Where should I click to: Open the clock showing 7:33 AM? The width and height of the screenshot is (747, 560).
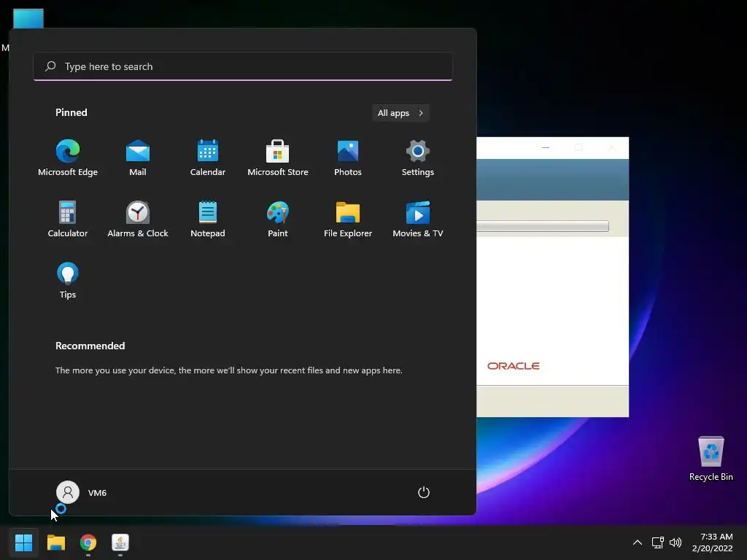pyautogui.click(x=712, y=542)
